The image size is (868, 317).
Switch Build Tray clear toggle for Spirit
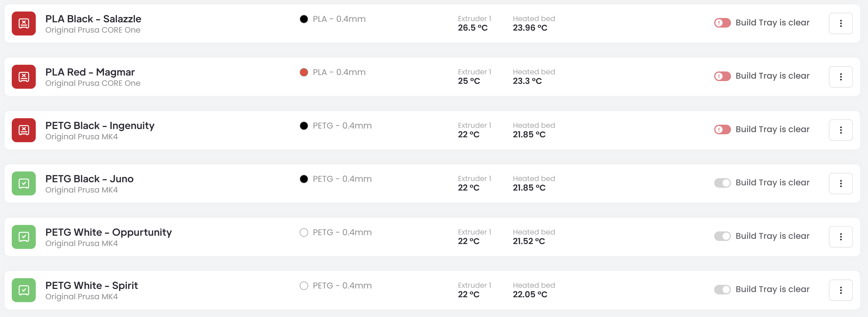click(x=722, y=289)
